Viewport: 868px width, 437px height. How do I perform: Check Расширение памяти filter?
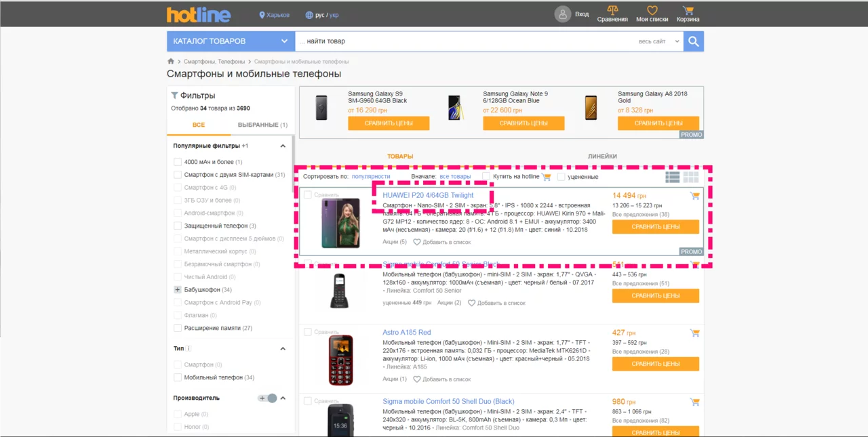(178, 328)
